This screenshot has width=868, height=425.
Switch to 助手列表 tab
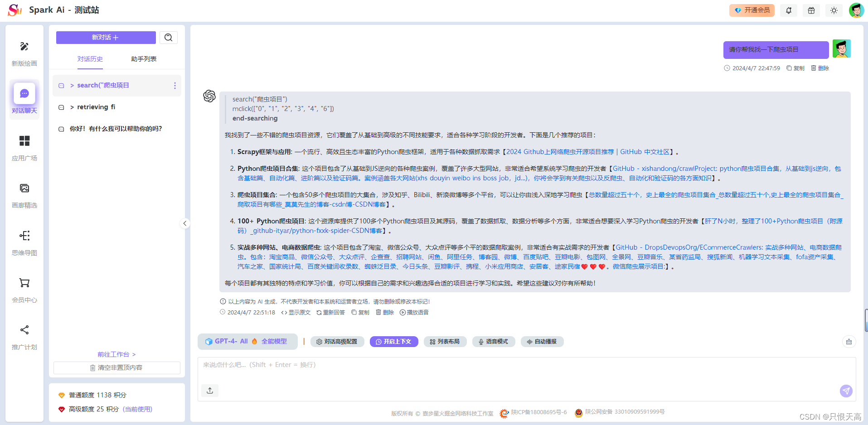tap(144, 59)
